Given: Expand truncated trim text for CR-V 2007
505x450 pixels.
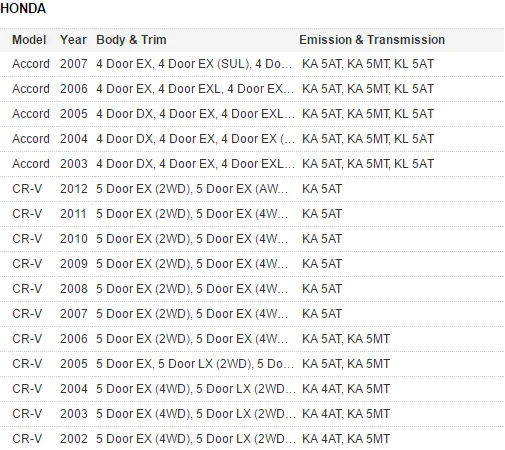Looking at the screenshot, I should pyautogui.click(x=192, y=314).
